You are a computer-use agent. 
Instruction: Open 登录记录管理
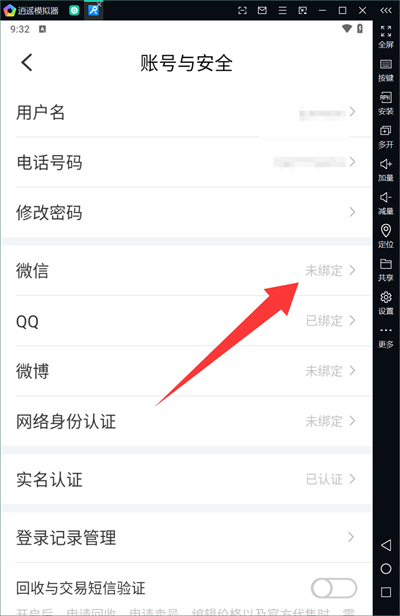coord(187,537)
